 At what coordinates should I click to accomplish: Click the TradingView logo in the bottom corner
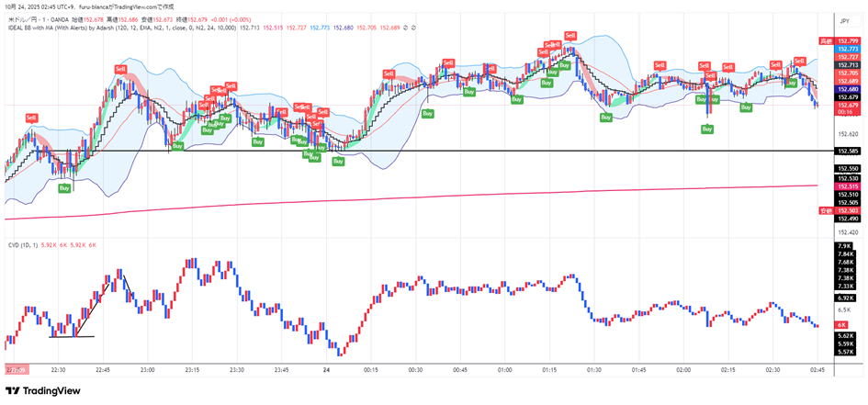pyautogui.click(x=43, y=390)
